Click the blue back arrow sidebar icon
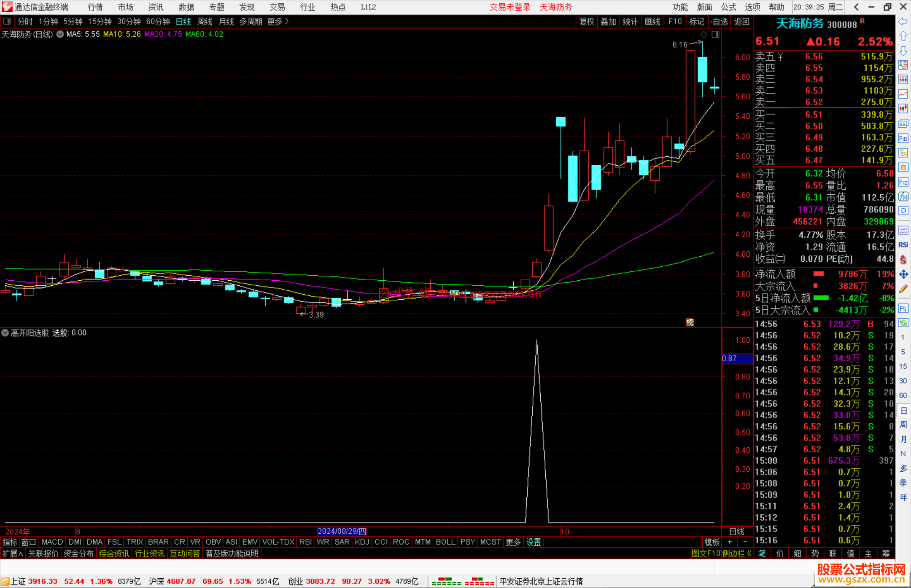 pyautogui.click(x=903, y=21)
